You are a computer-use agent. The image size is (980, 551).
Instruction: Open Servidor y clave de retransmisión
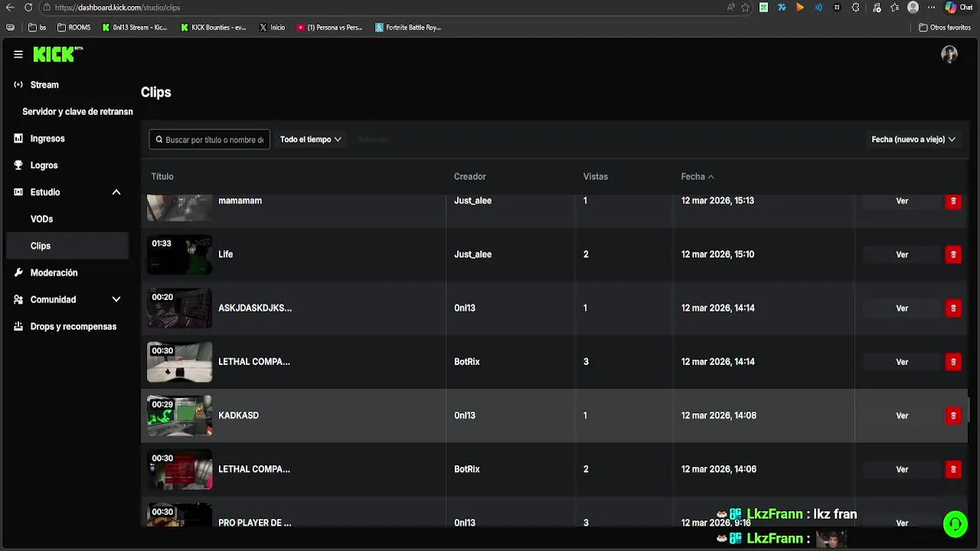click(x=77, y=112)
